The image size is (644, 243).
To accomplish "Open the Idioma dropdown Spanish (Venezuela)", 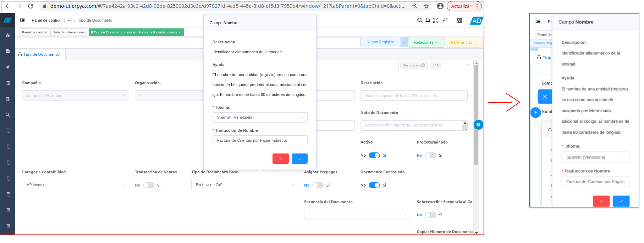I will point(260,117).
